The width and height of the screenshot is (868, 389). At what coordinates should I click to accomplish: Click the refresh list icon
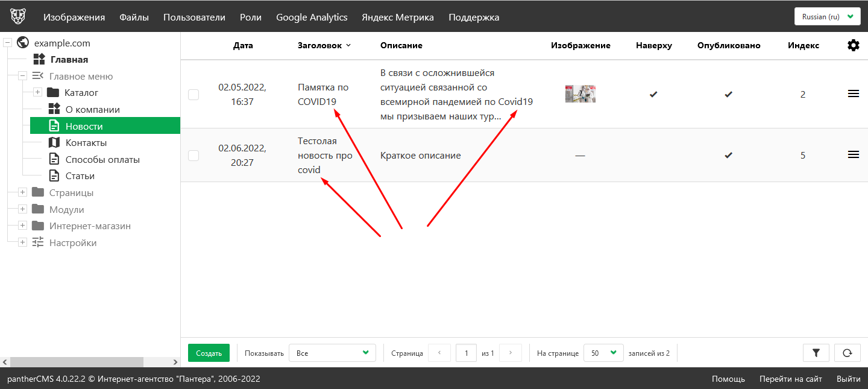click(x=847, y=353)
